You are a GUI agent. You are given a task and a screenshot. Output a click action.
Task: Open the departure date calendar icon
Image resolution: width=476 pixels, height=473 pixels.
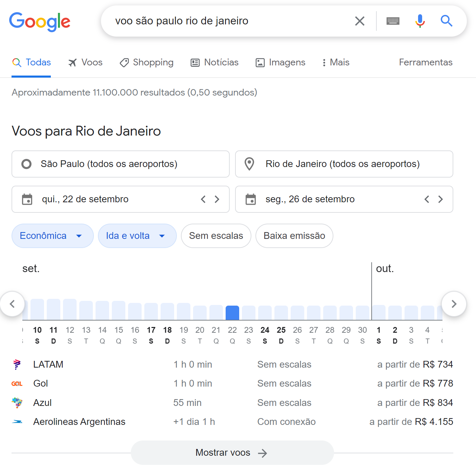(27, 199)
